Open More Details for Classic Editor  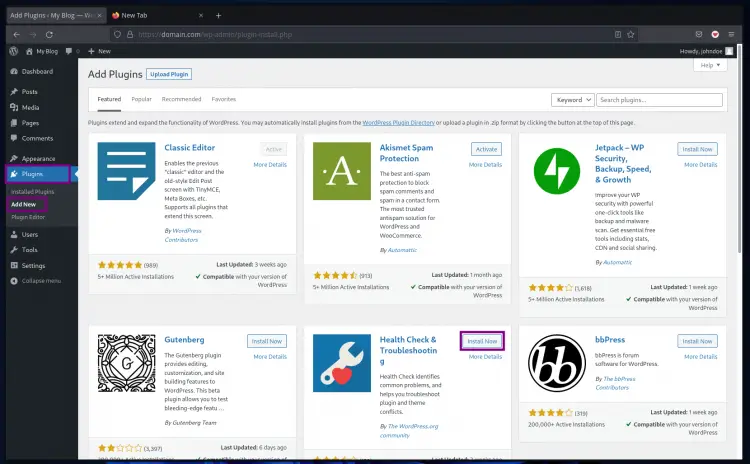[270, 165]
